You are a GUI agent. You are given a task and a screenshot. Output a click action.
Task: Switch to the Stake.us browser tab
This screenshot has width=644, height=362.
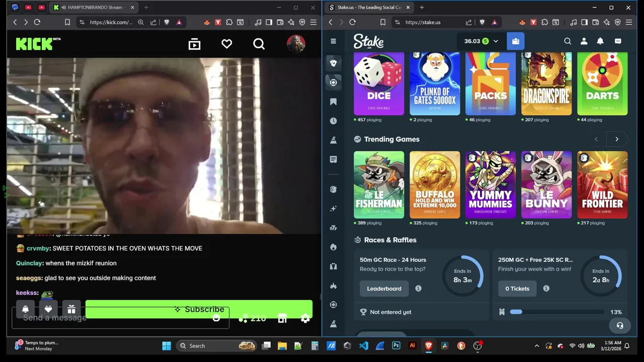click(x=370, y=8)
